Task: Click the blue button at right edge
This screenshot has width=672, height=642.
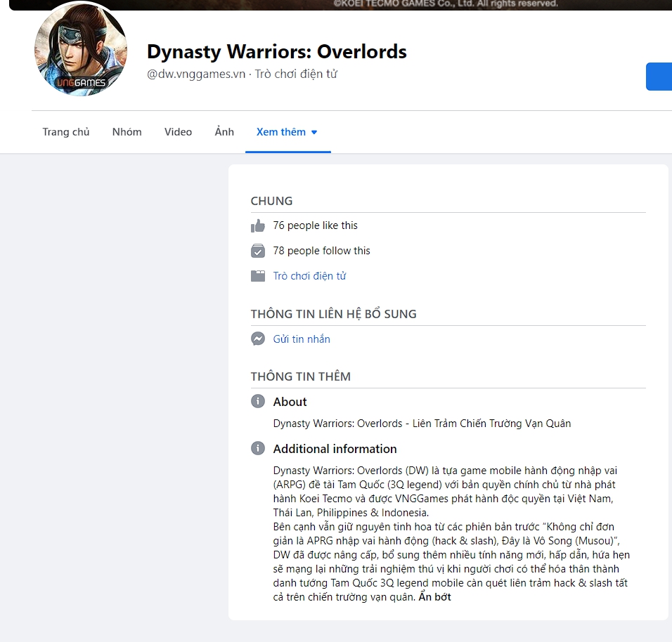Action: [x=659, y=77]
